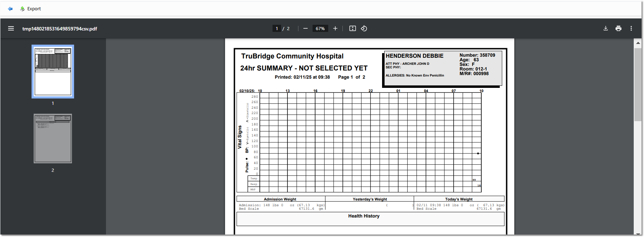Click the file name tmp1480218531649859794csv.pdf
Screen dimensions: 644x237
pos(60,29)
